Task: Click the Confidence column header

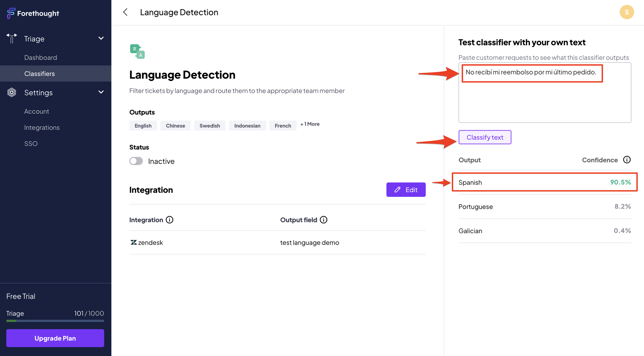Action: click(600, 160)
